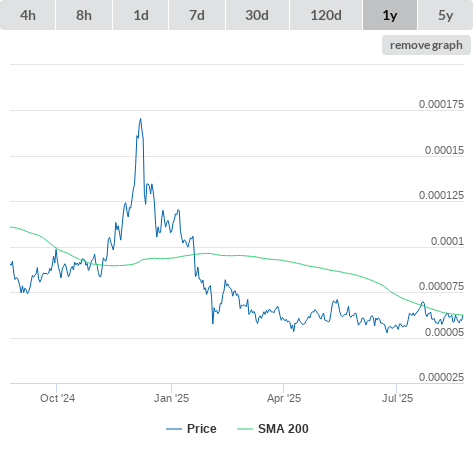Click the Apr '25 axis marker
The image size is (474, 455).
coord(284,398)
